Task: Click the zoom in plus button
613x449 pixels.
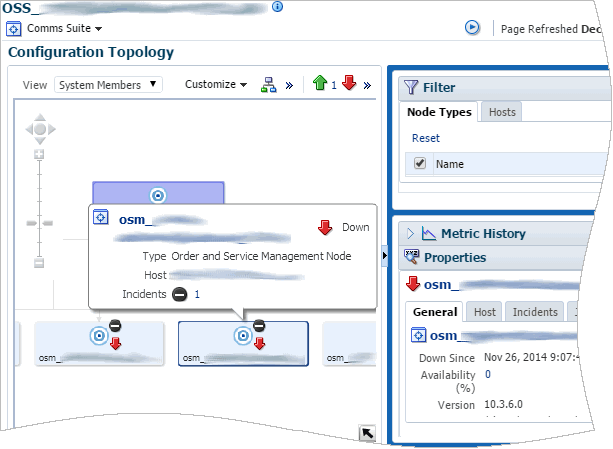Action: tap(39, 154)
